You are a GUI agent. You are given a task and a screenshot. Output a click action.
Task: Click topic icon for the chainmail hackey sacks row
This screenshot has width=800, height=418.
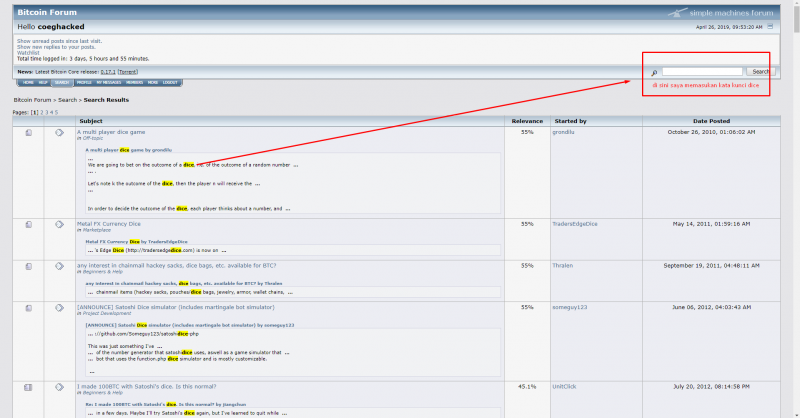[x=29, y=266]
